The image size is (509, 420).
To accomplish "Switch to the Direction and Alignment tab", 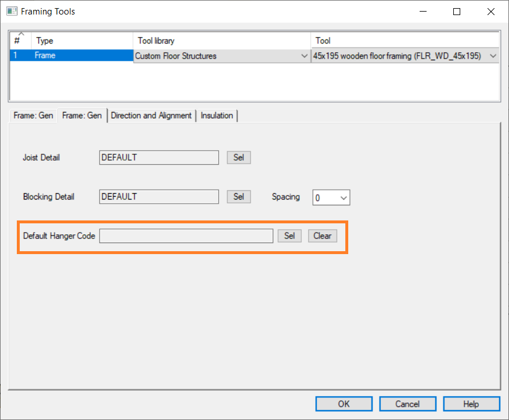I will tap(151, 115).
